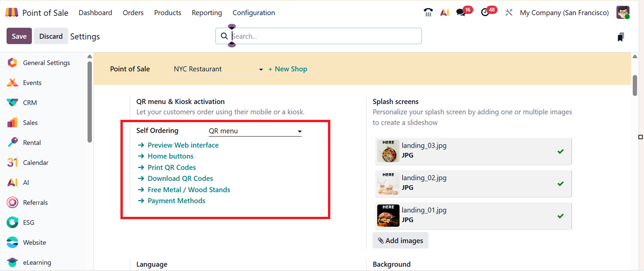The height and width of the screenshot is (271, 644).
Task: Follow the Print QR Codes link
Action: click(x=171, y=167)
